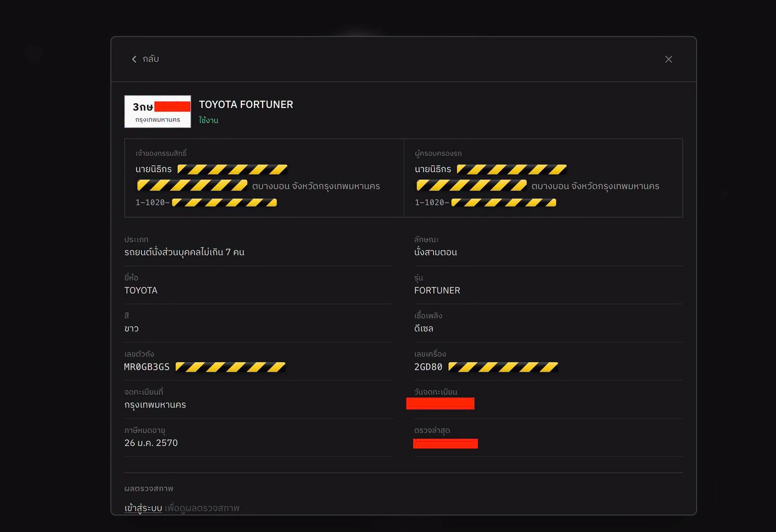
Task: Select the value รถยนต์นั่งส่วนบุคคลไม่เกิน 7 คน
Action: (x=185, y=252)
